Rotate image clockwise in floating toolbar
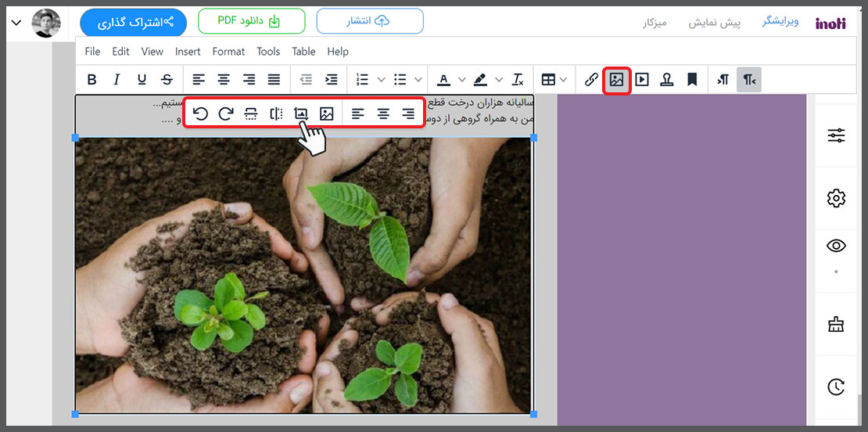Screen dimensions: 868x432 (226, 113)
